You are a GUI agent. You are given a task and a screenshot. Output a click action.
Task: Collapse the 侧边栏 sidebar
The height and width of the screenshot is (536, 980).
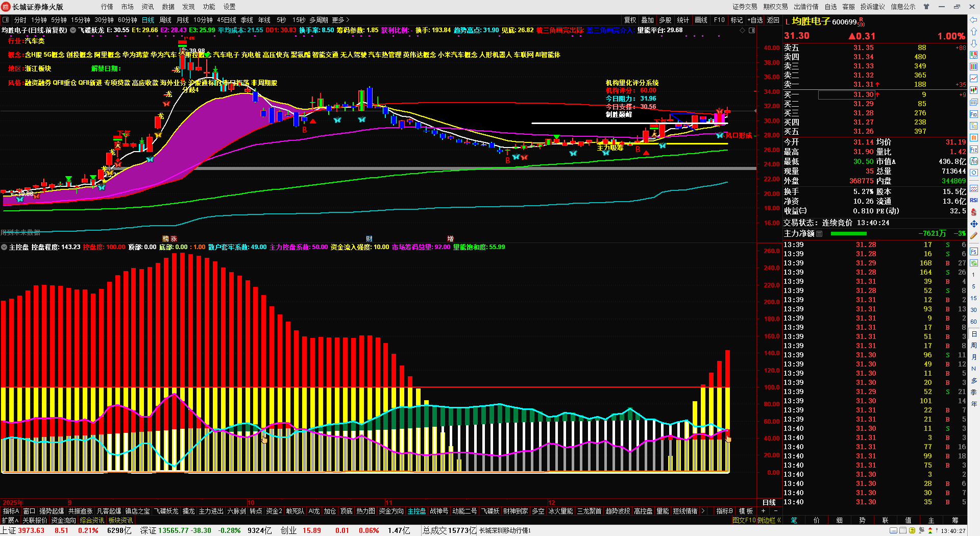click(769, 520)
